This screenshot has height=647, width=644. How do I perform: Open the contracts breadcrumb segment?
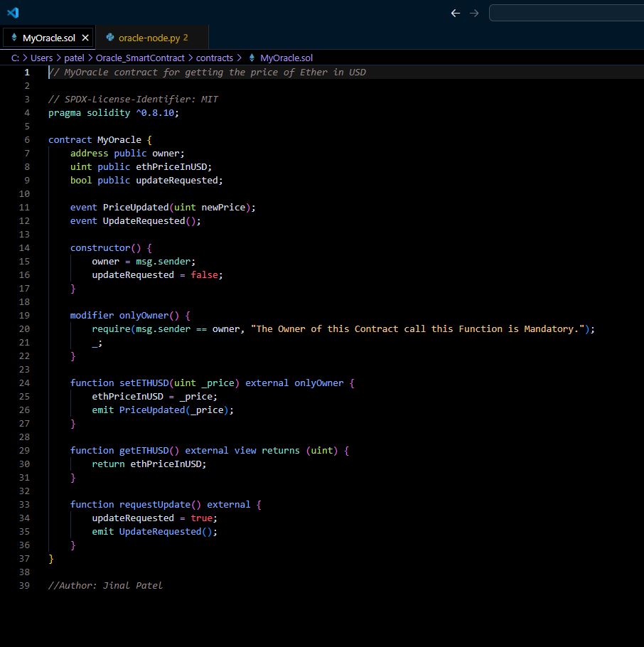215,58
